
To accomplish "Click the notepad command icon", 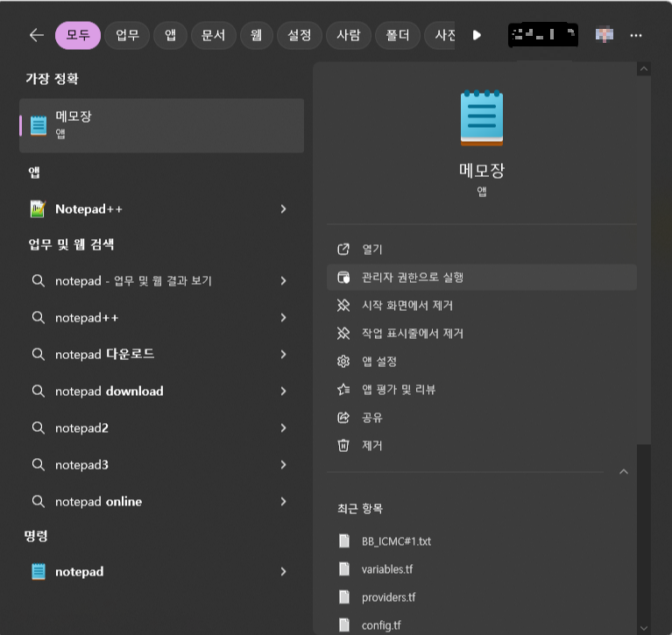I will coord(39,572).
